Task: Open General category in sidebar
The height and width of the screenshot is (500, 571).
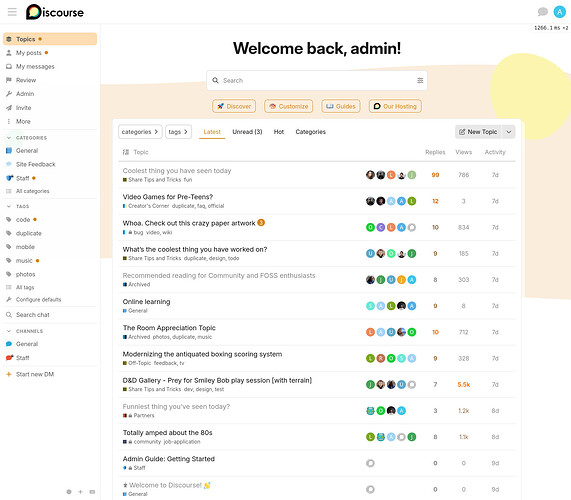Action: click(50, 151)
